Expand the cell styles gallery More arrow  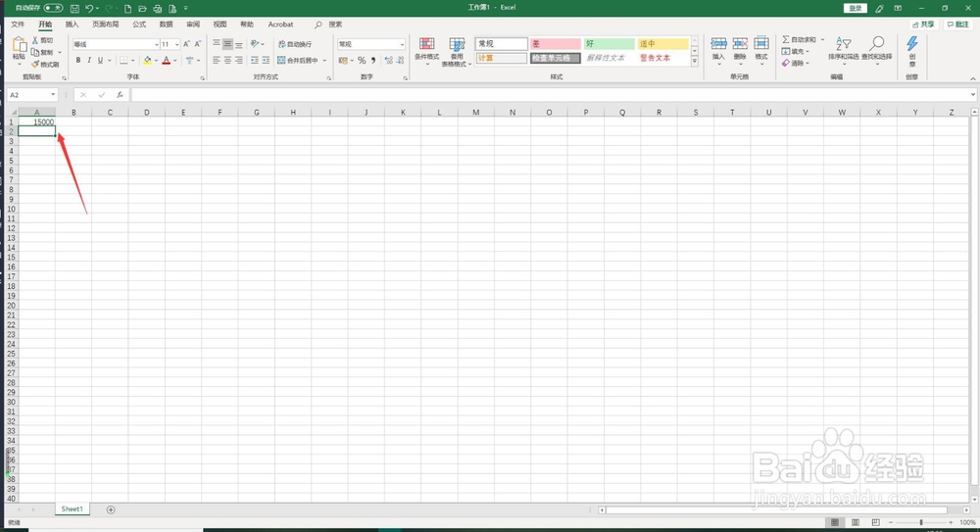(695, 62)
